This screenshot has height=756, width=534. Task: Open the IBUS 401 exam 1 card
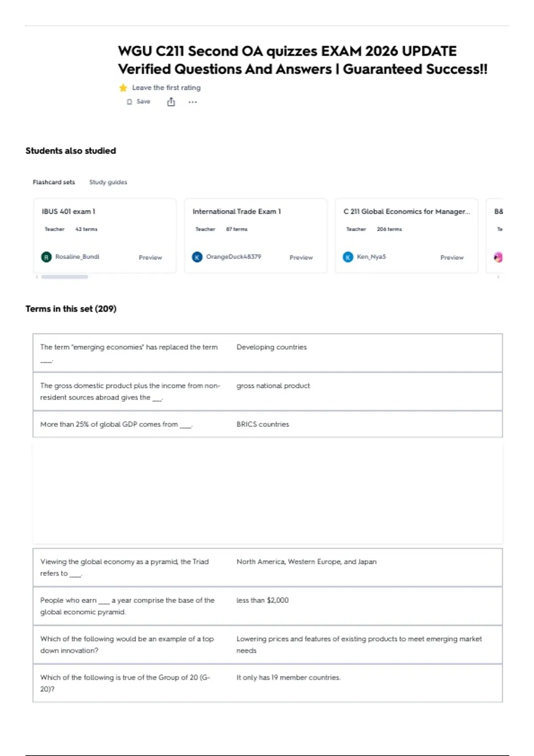pos(105,235)
